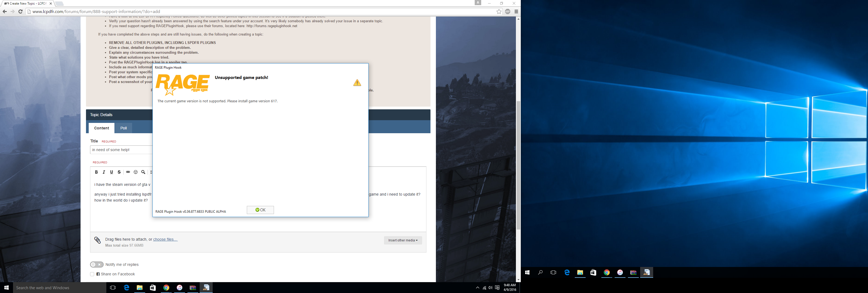
Task: Select the Content tab
Action: 101,128
